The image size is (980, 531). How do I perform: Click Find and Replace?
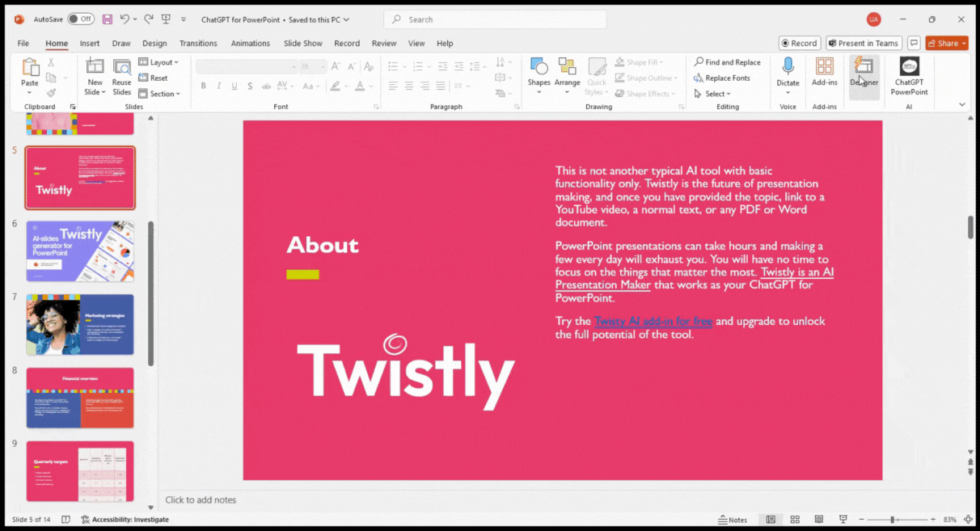point(727,62)
